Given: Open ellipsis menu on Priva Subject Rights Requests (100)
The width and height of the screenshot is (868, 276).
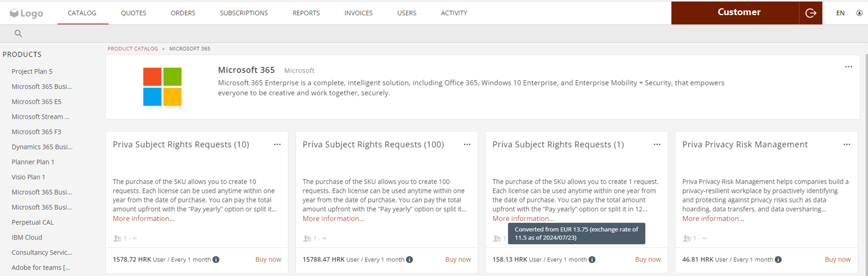Looking at the screenshot, I should pos(467,144).
